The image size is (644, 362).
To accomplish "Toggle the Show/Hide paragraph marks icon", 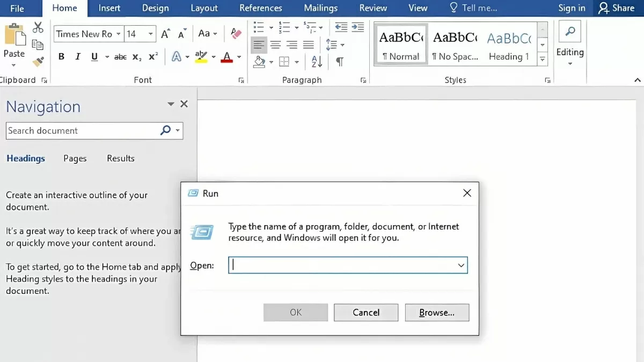I will point(340,62).
